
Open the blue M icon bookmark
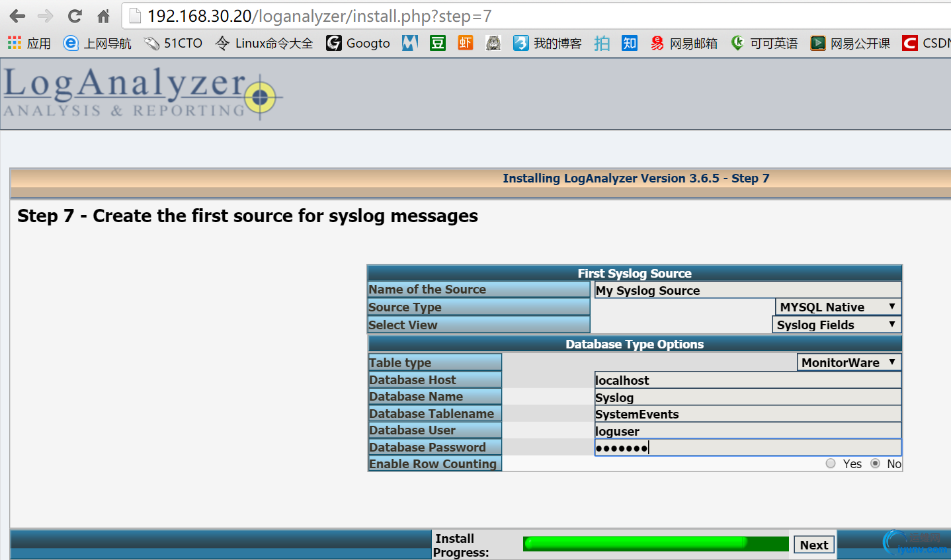click(x=410, y=44)
